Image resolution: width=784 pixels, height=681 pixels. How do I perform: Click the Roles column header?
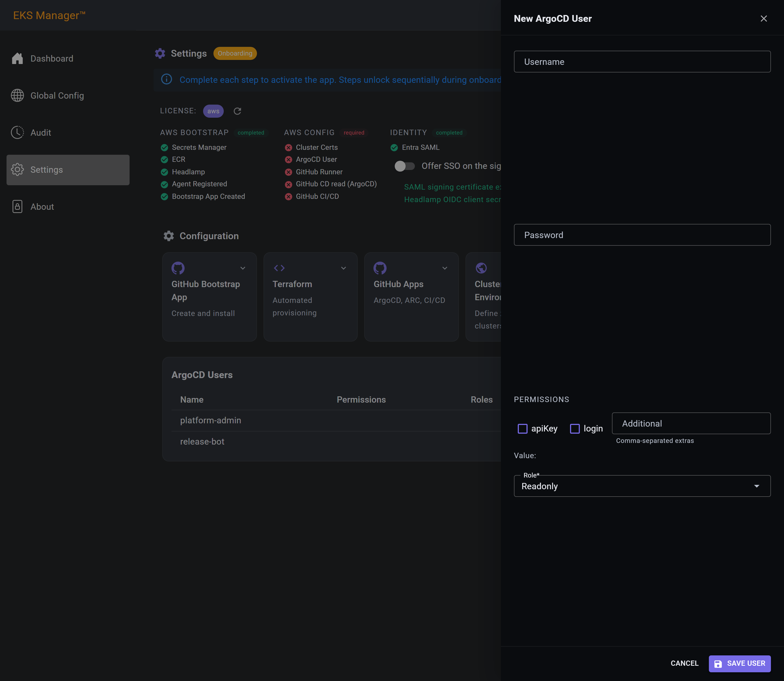tap(482, 399)
